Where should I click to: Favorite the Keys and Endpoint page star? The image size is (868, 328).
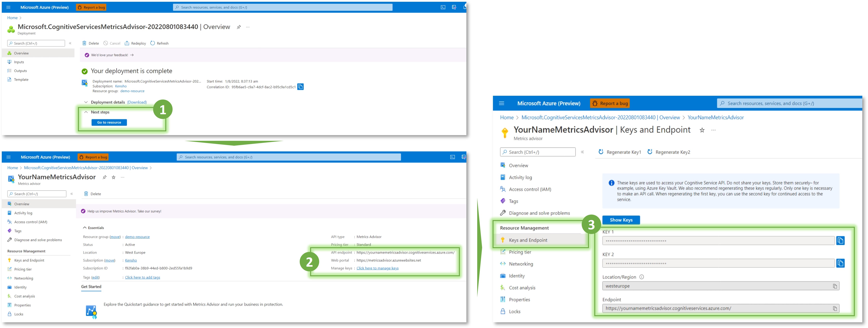(x=702, y=130)
